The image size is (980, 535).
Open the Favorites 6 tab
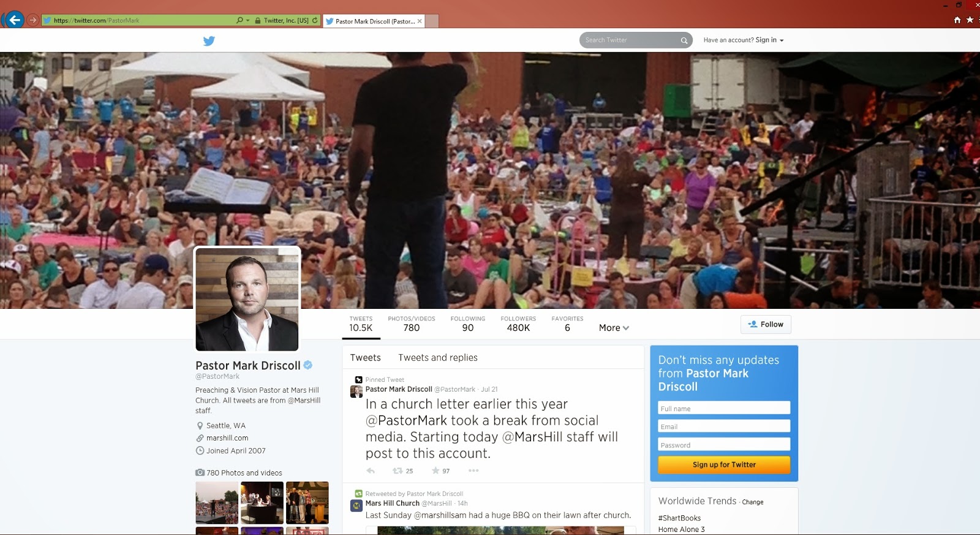click(x=567, y=324)
